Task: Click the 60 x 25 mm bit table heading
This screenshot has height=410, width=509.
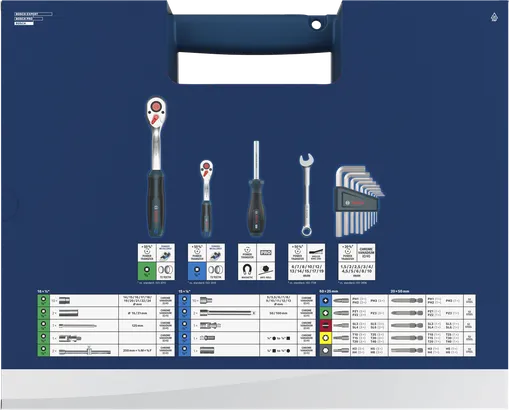Action: (329, 291)
